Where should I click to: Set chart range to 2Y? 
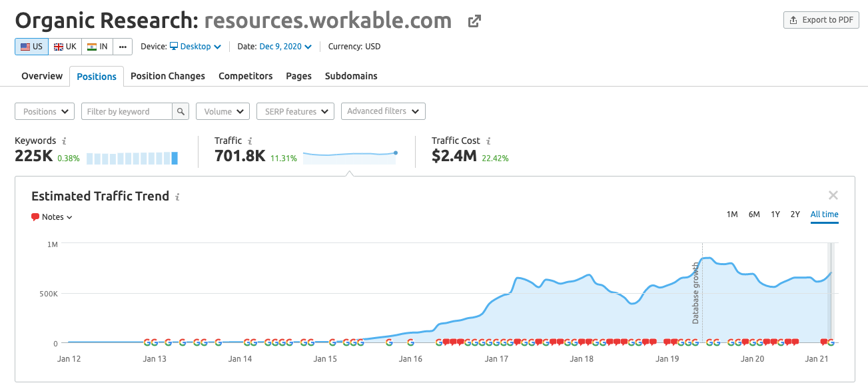(x=795, y=214)
